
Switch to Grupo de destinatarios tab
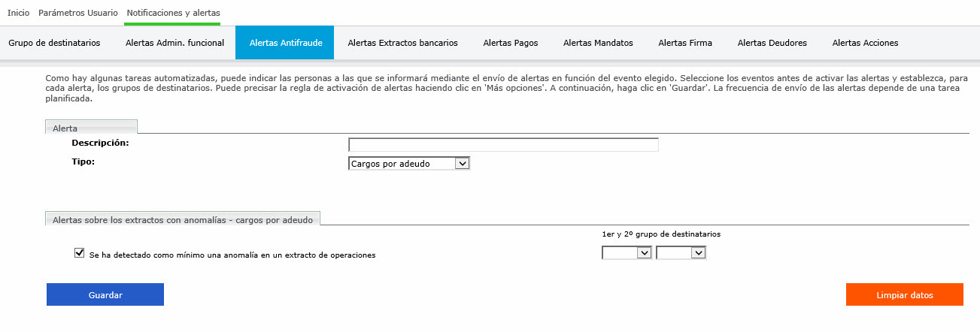pos(54,43)
